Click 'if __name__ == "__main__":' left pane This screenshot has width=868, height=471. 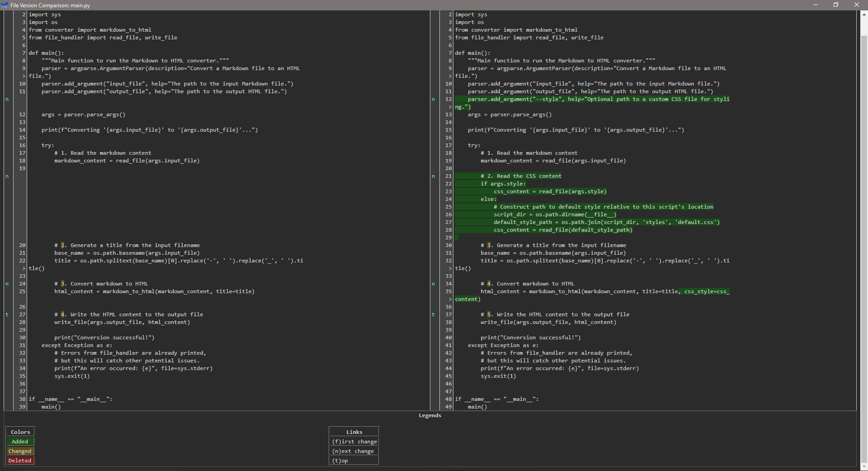click(71, 400)
